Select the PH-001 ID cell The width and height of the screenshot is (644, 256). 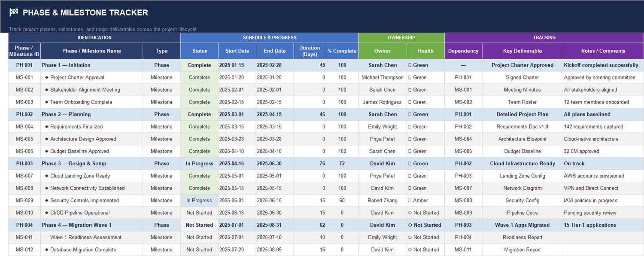[24, 65]
